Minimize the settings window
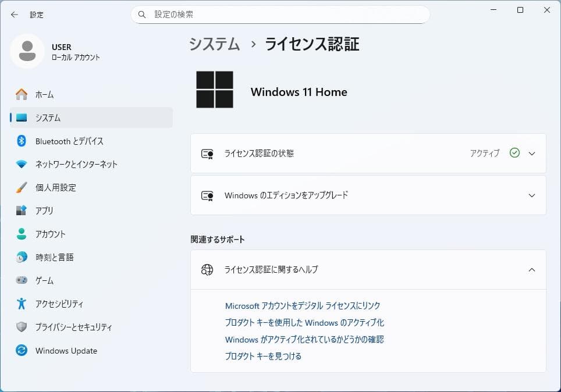This screenshot has height=392, width=561. tap(493, 10)
